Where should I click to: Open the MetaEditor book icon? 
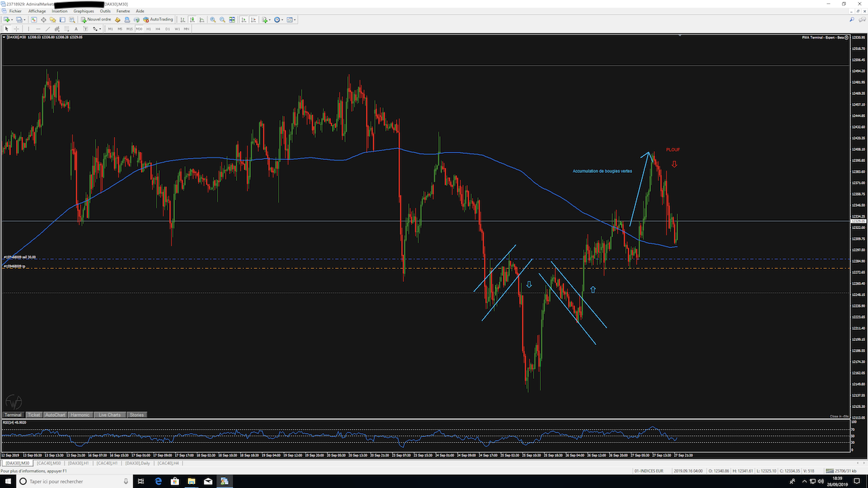click(x=117, y=20)
